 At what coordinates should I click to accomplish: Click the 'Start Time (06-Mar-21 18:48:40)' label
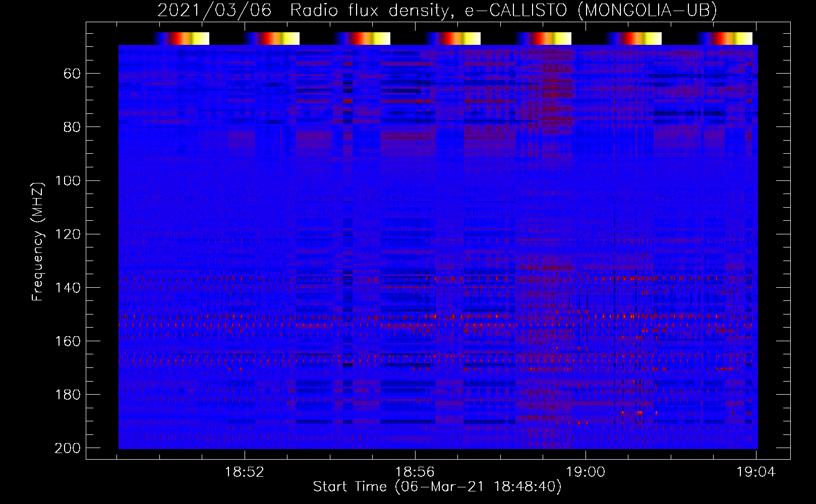click(x=437, y=487)
